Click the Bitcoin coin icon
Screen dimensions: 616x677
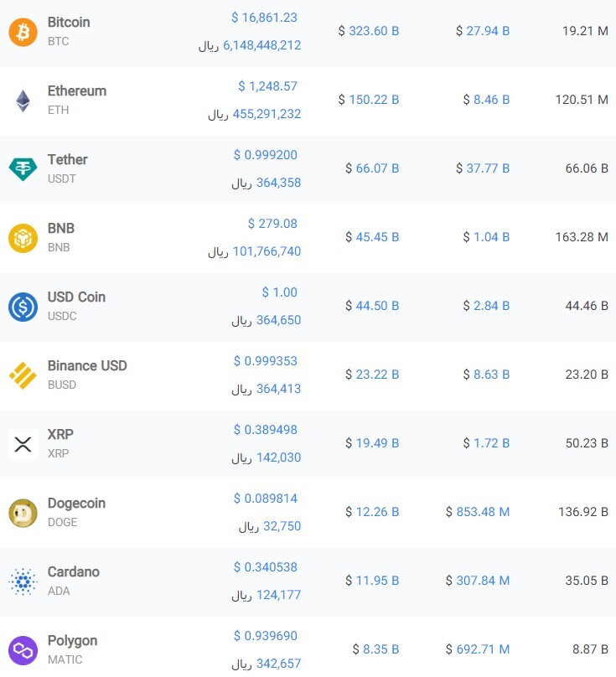23,32
